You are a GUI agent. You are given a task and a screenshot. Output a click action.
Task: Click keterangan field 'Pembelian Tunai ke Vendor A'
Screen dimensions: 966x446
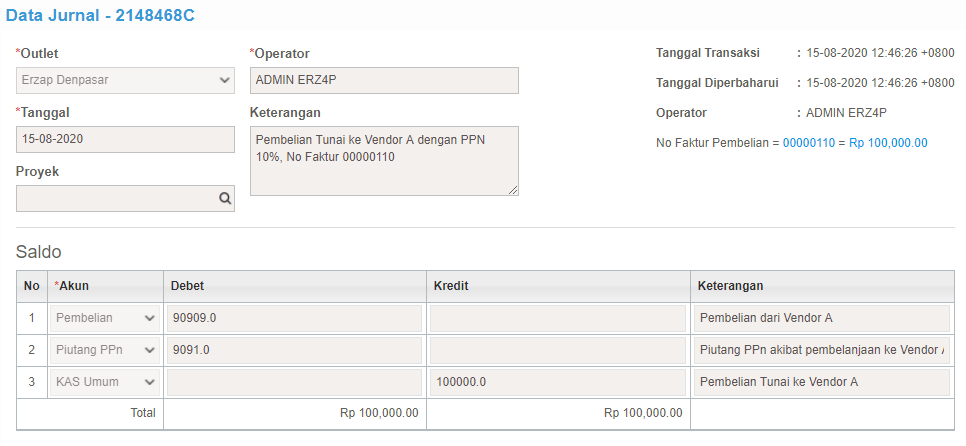pos(822,382)
